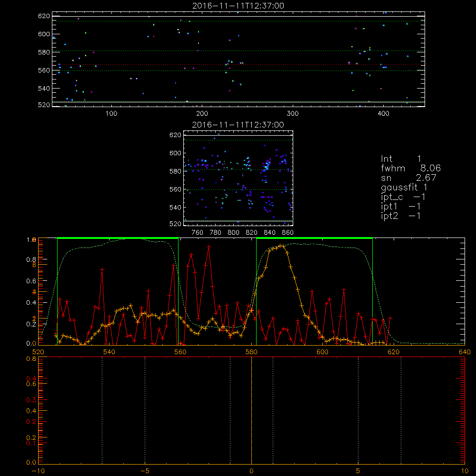Click y-axis label 600 on middle plot
Image resolution: width=476 pixels, height=476 pixels.
coord(175,153)
